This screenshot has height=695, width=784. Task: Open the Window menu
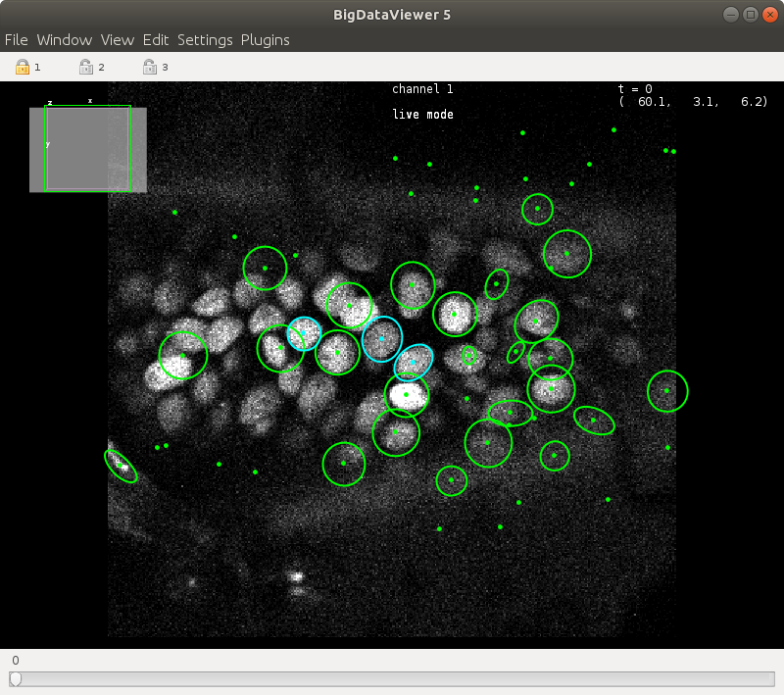pyautogui.click(x=65, y=40)
